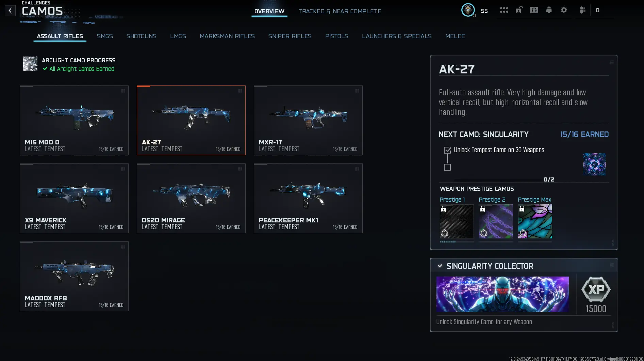The image size is (644, 361).
Task: Select the Maddox RFB weapon card
Action: [x=74, y=277]
